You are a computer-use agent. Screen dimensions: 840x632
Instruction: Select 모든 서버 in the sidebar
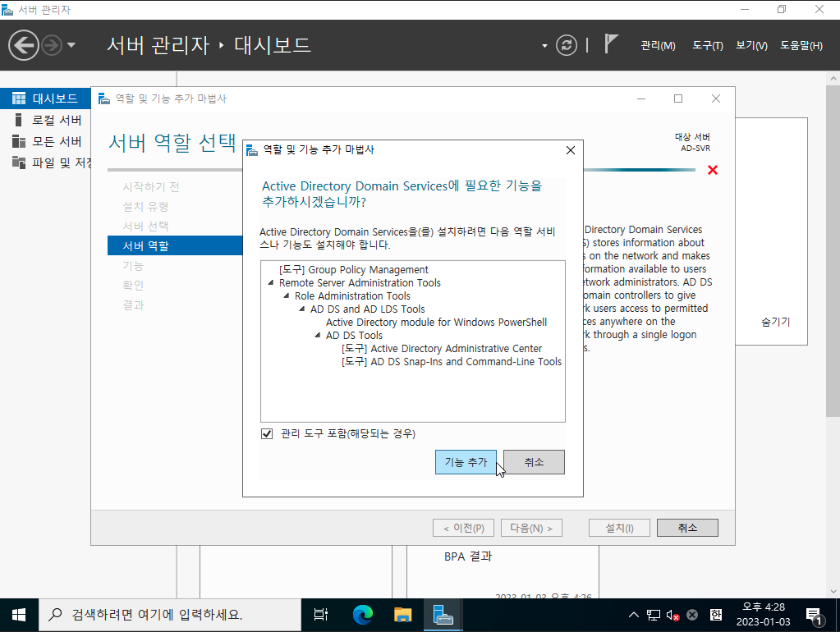(45, 141)
